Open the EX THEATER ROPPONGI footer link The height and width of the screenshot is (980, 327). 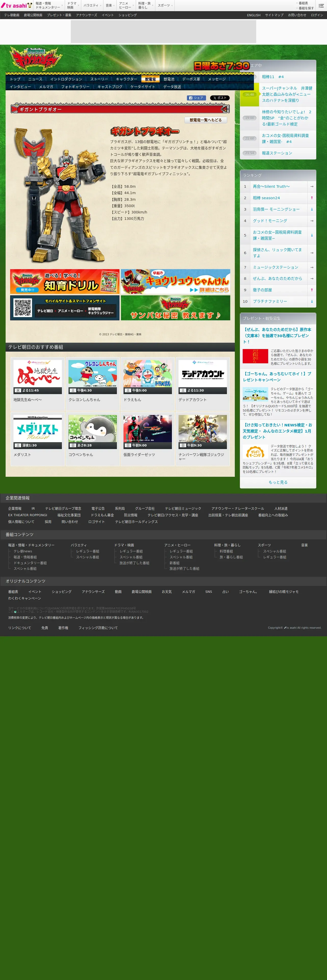pos(28,515)
